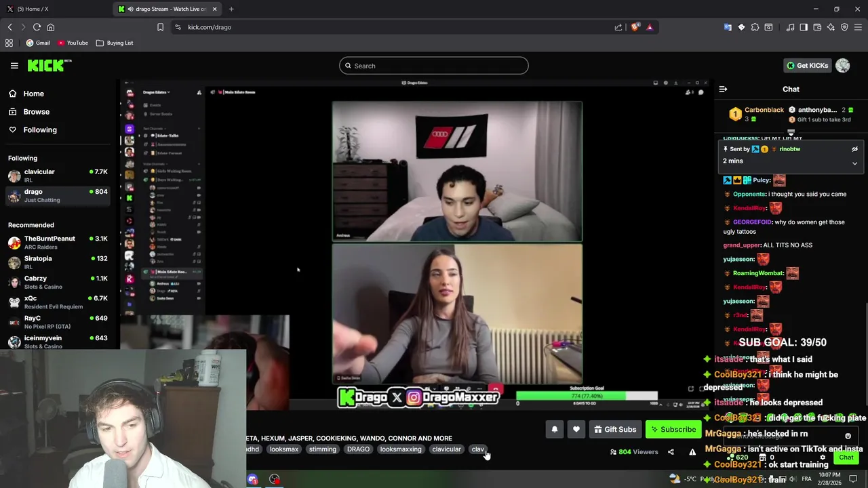The width and height of the screenshot is (868, 488).
Task: Hide the pinned message with eye-slash icon
Action: pos(854,149)
